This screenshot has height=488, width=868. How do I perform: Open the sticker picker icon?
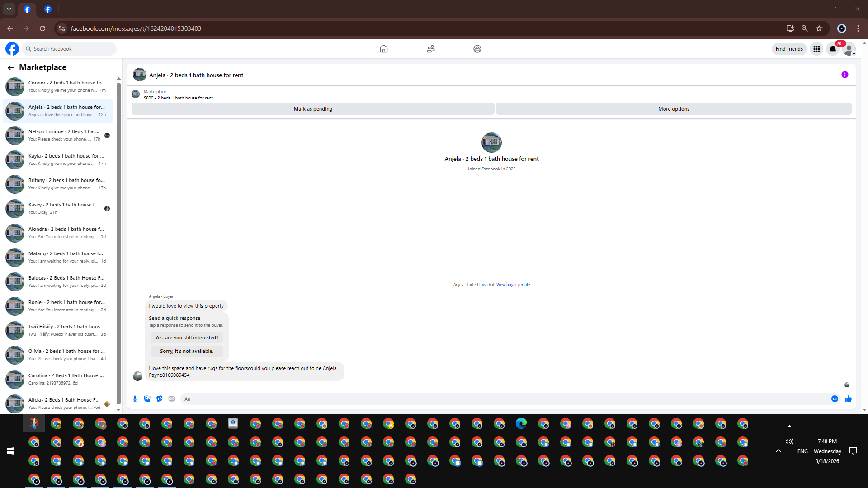click(x=159, y=399)
